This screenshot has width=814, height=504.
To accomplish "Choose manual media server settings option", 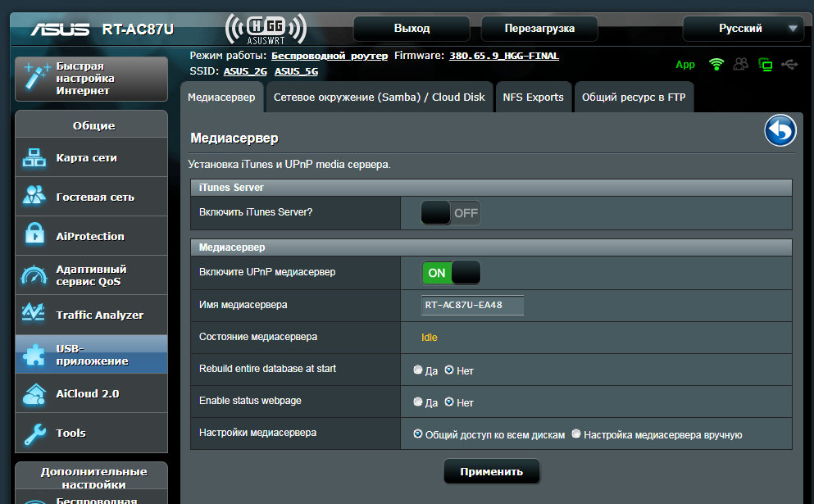I will click(x=576, y=434).
